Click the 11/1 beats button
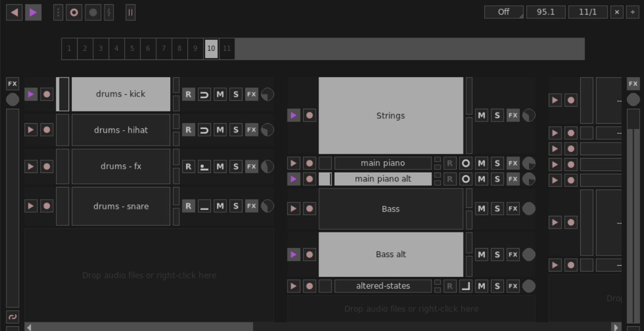The width and height of the screenshot is (644, 331). [x=587, y=11]
